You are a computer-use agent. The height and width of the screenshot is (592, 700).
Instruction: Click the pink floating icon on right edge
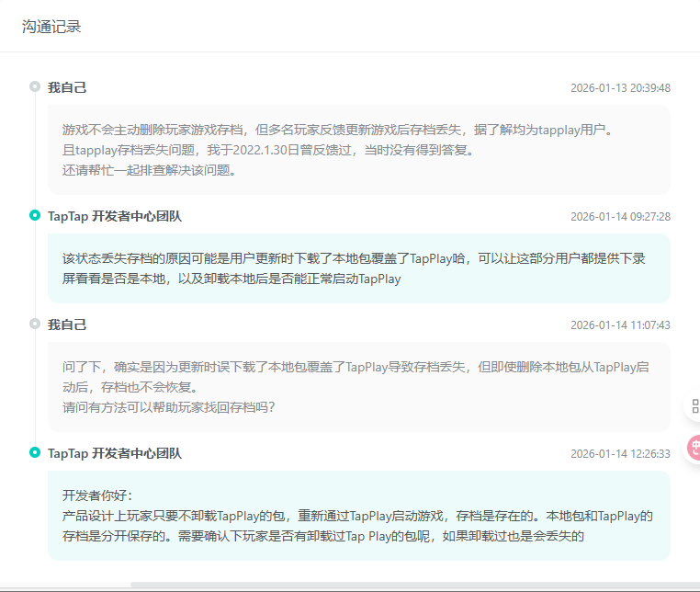(694, 448)
